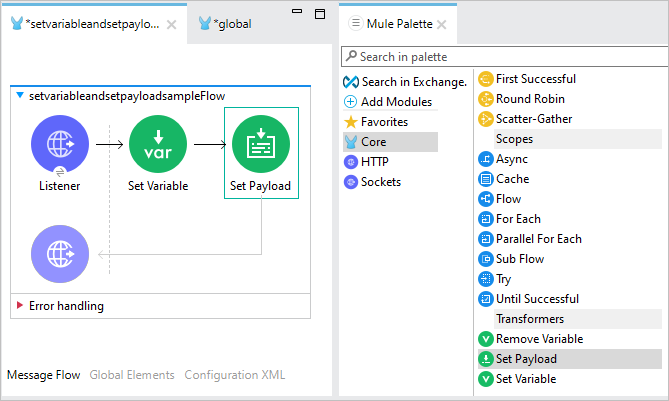The image size is (669, 401).
Task: Click the Set Variable icon in palette list
Action: point(486,379)
